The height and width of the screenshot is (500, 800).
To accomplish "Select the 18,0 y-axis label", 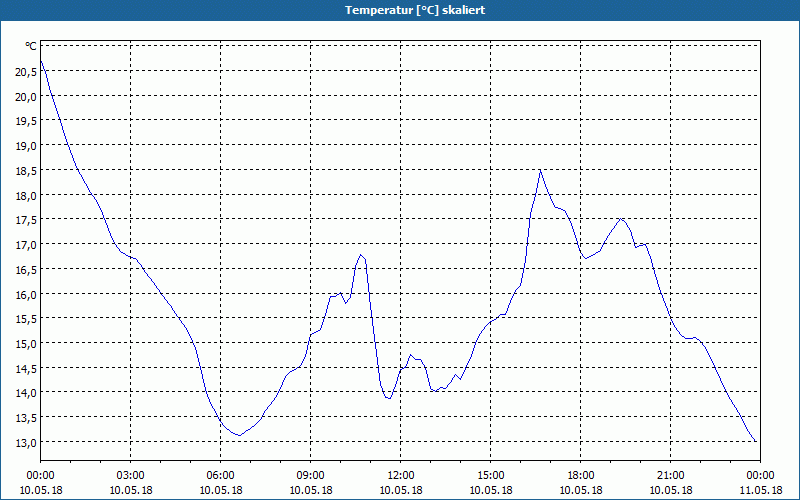I will coord(26,196).
